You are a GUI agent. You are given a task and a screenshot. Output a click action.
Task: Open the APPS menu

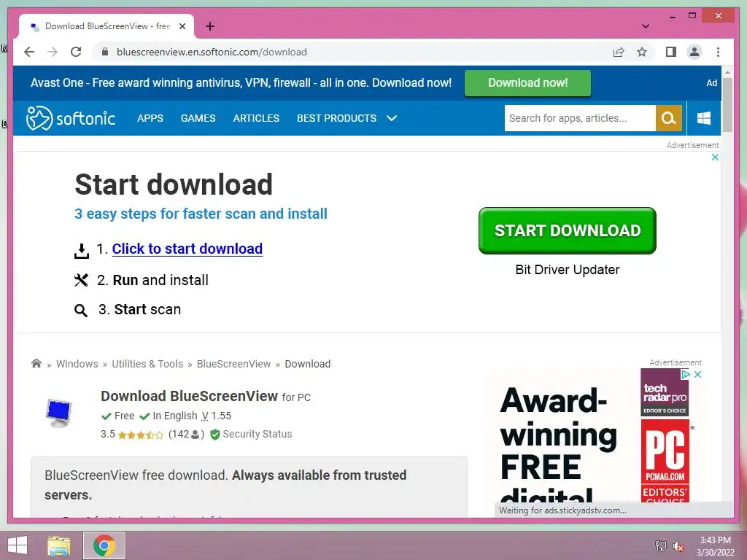click(150, 118)
